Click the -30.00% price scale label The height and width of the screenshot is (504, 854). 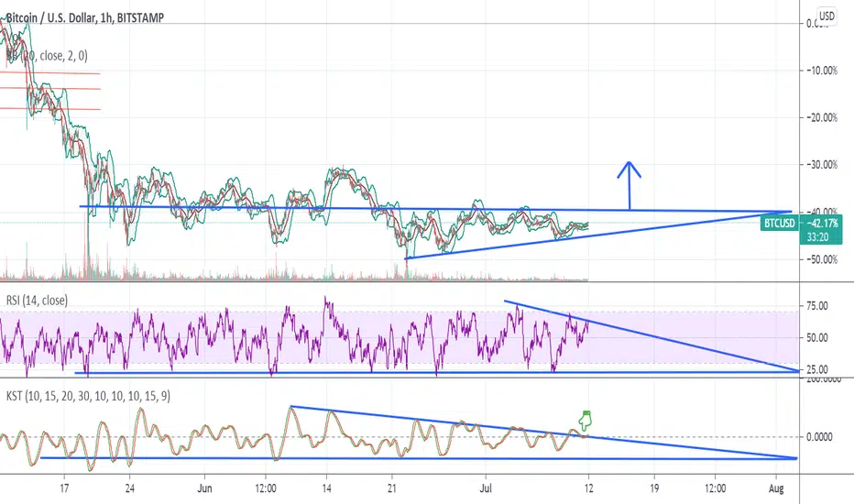coord(821,165)
